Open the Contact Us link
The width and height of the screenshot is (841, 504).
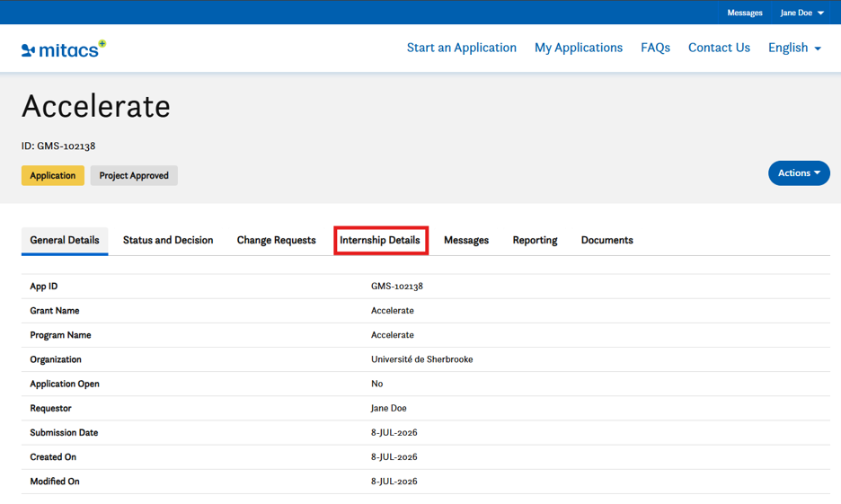point(719,48)
